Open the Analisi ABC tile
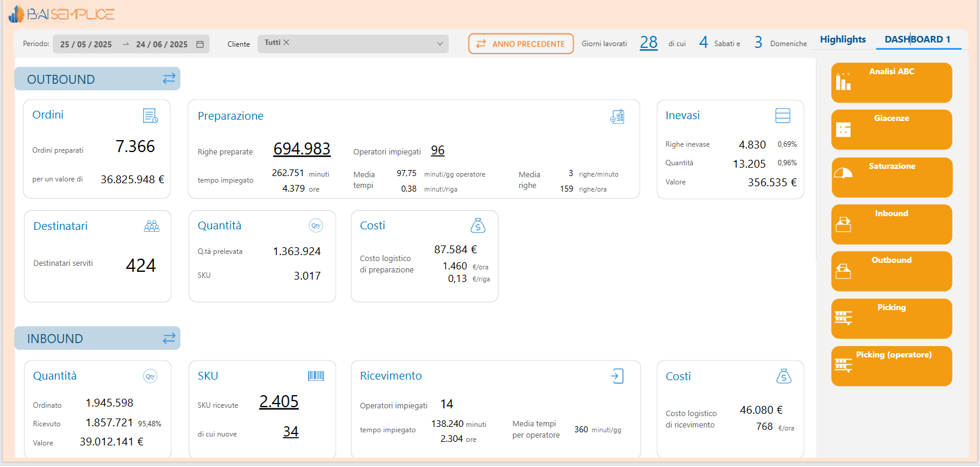This screenshot has width=980, height=467. (x=891, y=83)
